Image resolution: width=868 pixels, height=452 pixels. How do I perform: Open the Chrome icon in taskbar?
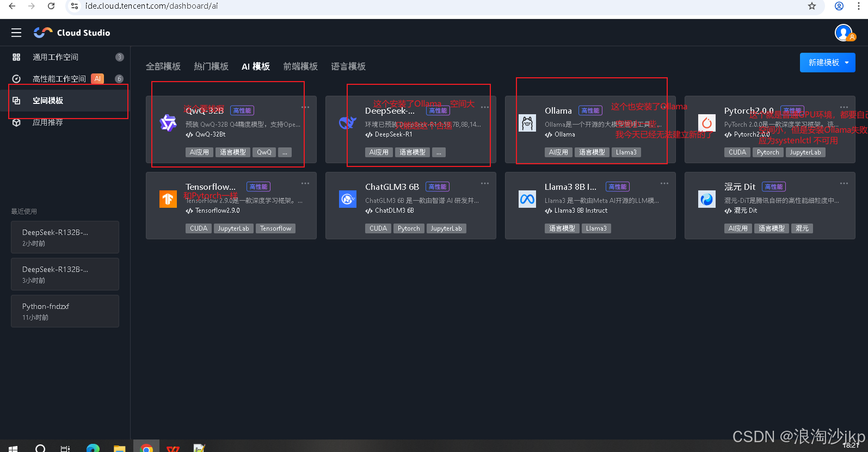(146, 448)
